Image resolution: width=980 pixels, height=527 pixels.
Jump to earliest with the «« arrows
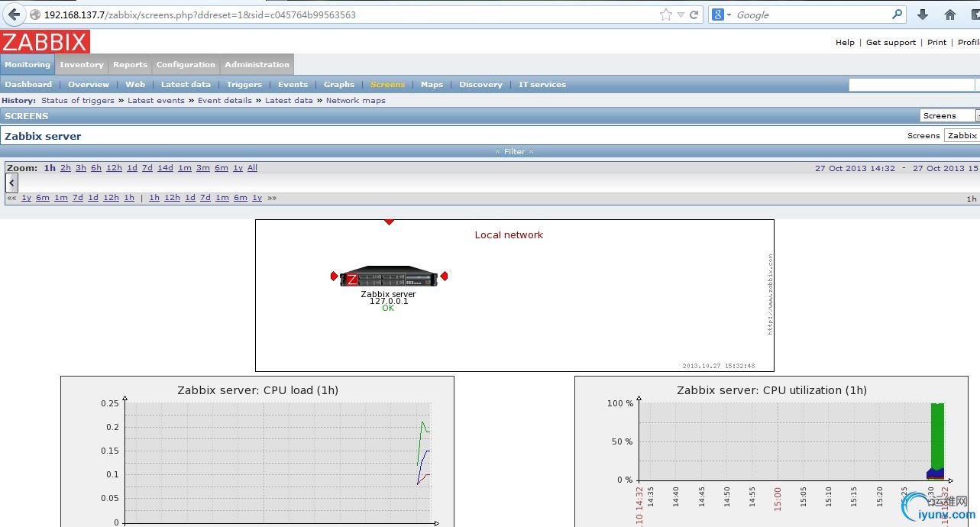click(x=11, y=198)
